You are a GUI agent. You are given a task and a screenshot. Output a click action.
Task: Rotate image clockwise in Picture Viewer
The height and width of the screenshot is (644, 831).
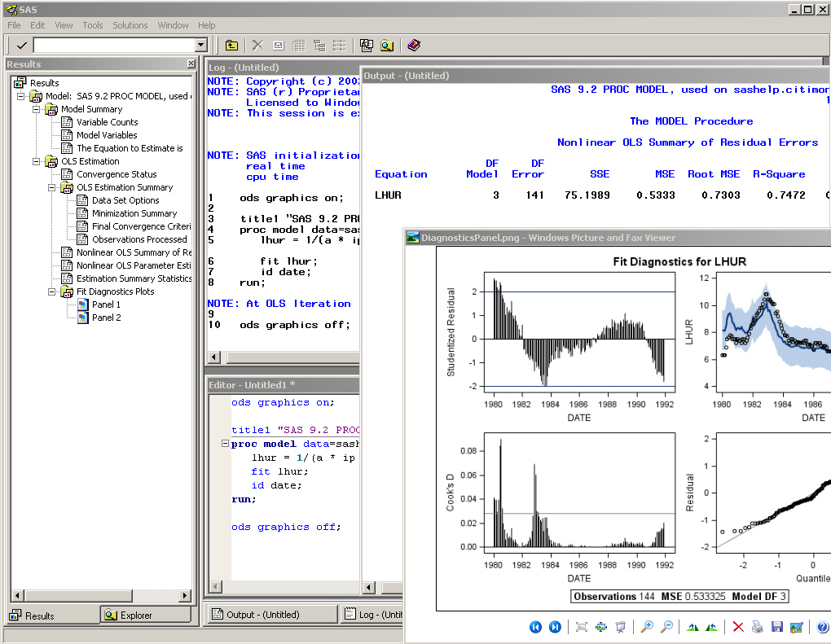[x=692, y=627]
